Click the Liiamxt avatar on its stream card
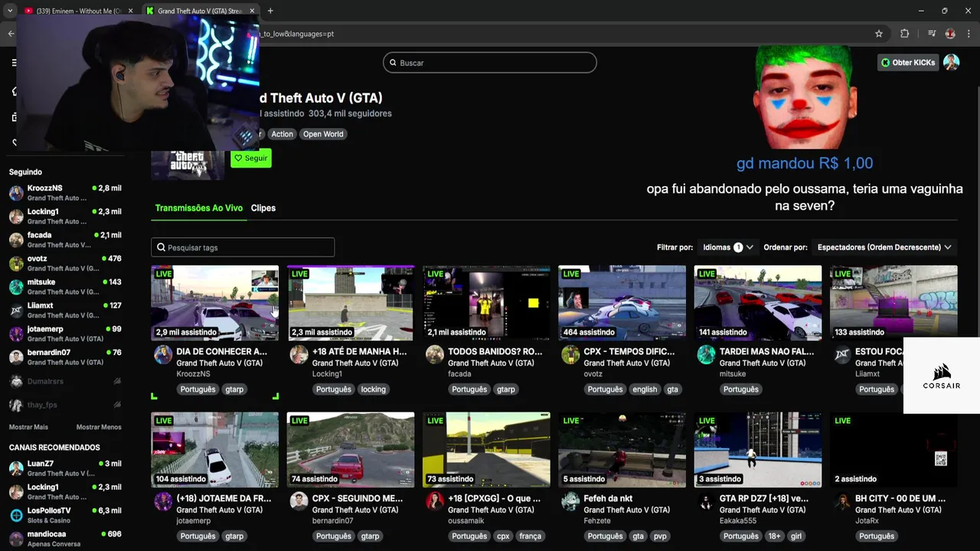This screenshot has height=551, width=980. (x=842, y=354)
